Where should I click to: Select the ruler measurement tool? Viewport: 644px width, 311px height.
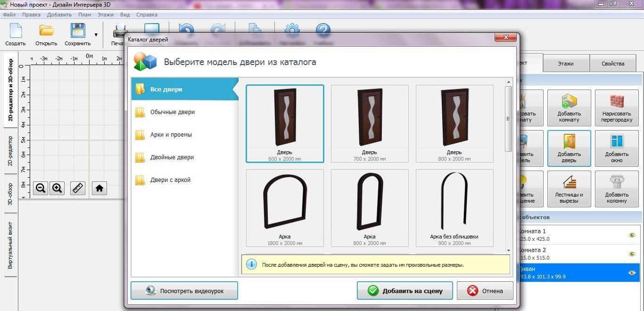click(x=78, y=188)
